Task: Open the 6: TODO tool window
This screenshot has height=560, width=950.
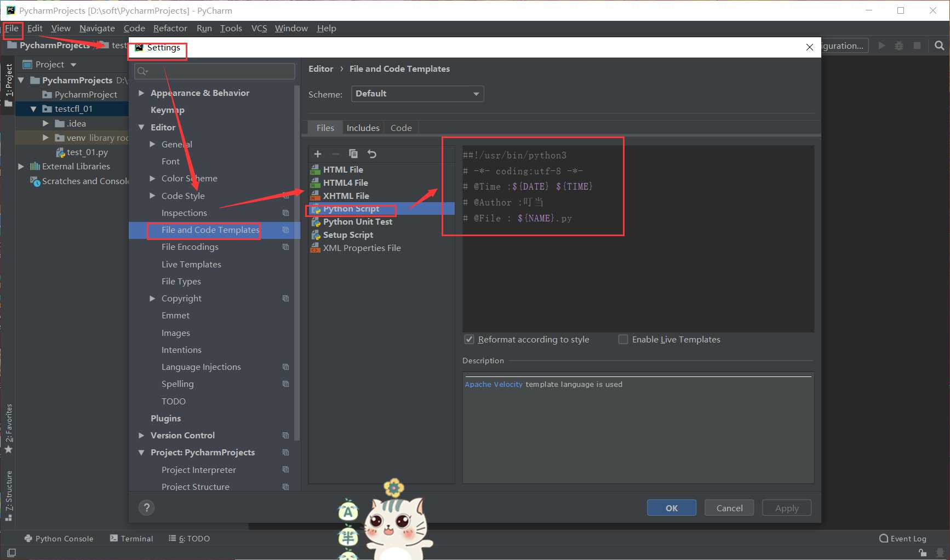Action: pyautogui.click(x=189, y=539)
